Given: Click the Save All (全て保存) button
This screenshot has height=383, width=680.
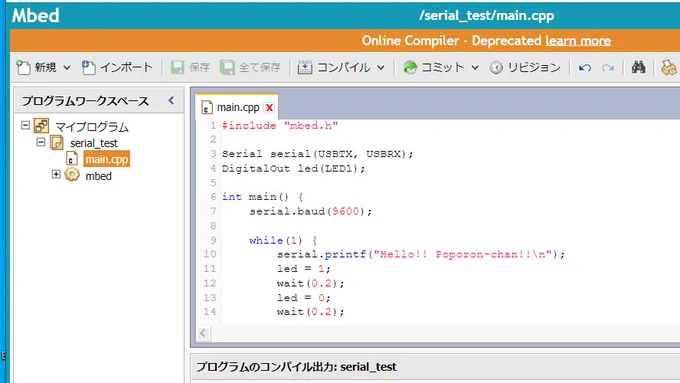Looking at the screenshot, I should pos(250,67).
